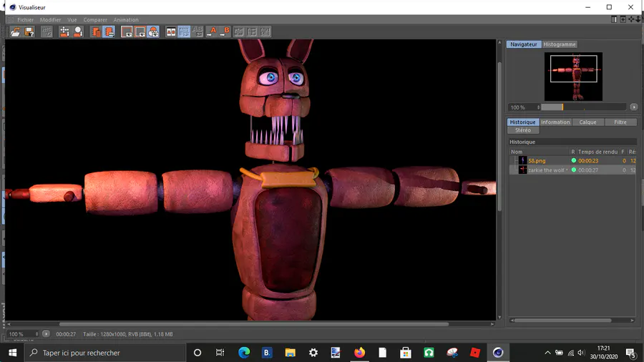Click the orange copy documents toolbar icon
Screen dimensions: 644x362
point(96,32)
